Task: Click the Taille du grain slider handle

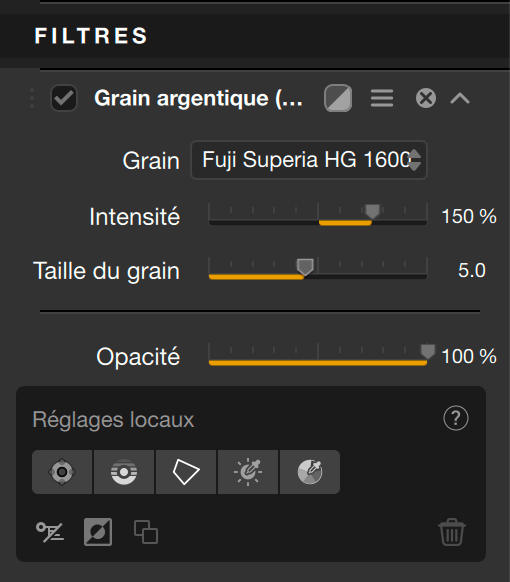Action: (x=305, y=267)
